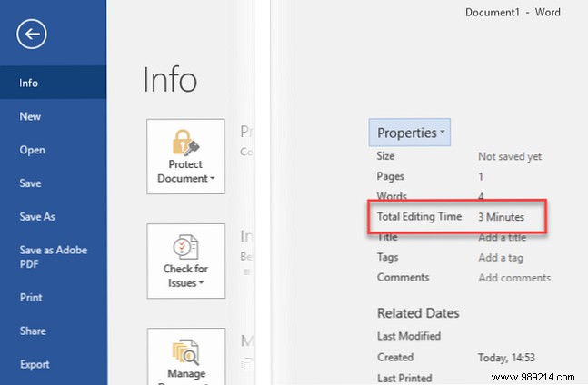This screenshot has height=385, width=588.
Task: Click the Last Modified label
Action: [409, 336]
